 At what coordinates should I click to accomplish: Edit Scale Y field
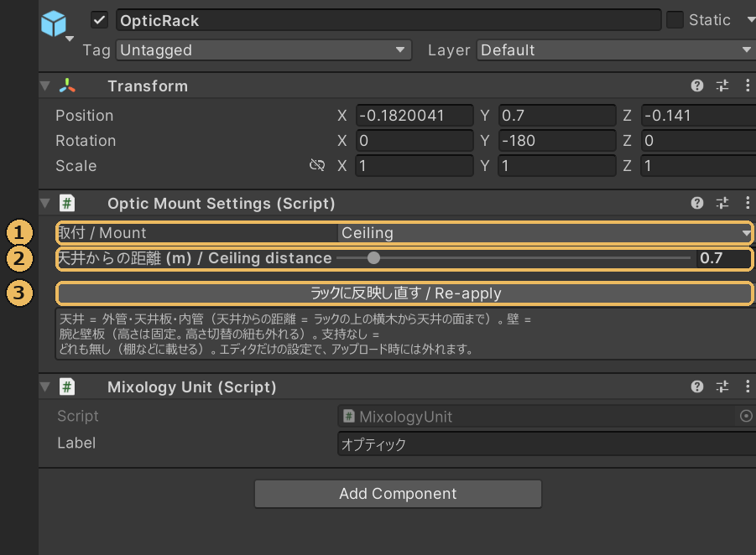coord(557,166)
